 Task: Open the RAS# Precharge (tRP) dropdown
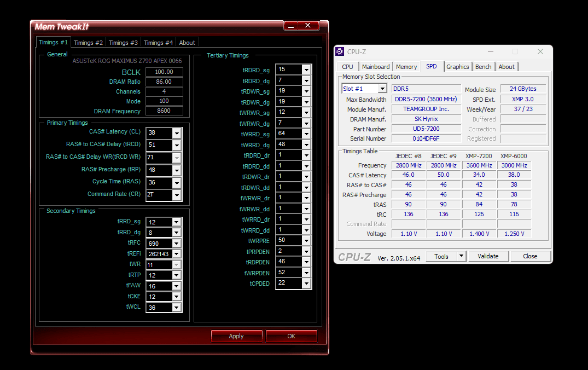coord(177,170)
